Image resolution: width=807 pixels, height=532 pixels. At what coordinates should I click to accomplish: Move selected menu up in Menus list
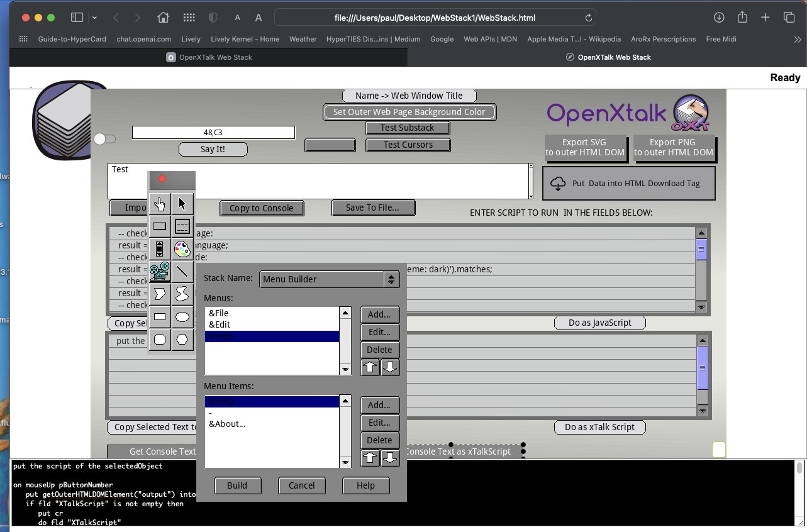point(370,367)
